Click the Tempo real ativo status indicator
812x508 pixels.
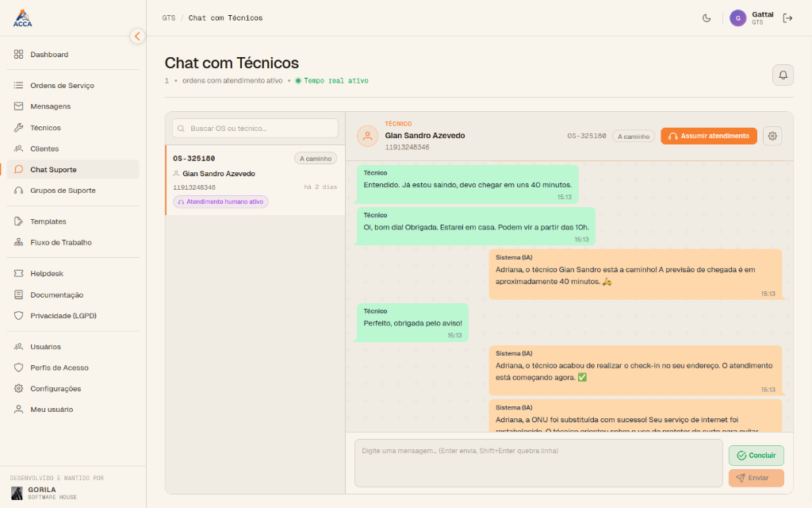[332, 81]
